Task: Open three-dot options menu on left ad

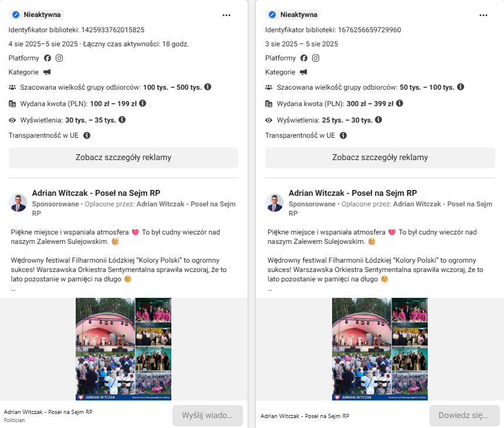Action: [x=226, y=15]
